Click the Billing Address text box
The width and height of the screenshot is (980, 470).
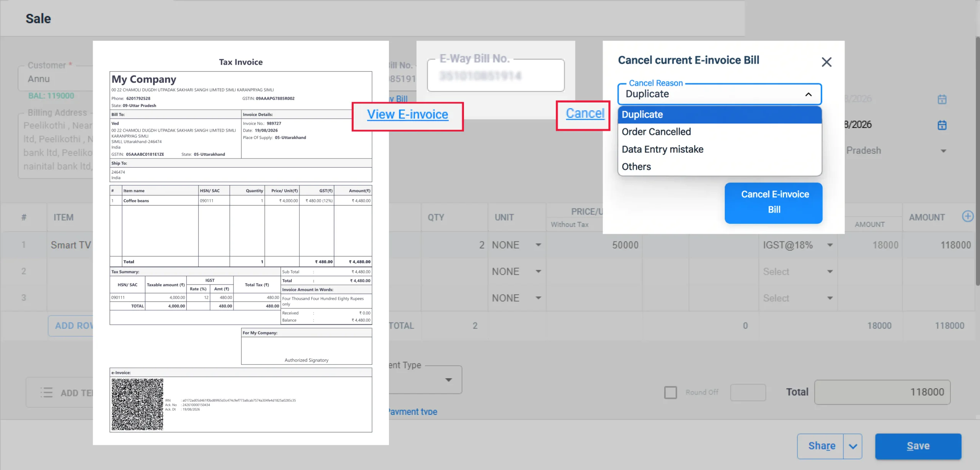(x=56, y=145)
